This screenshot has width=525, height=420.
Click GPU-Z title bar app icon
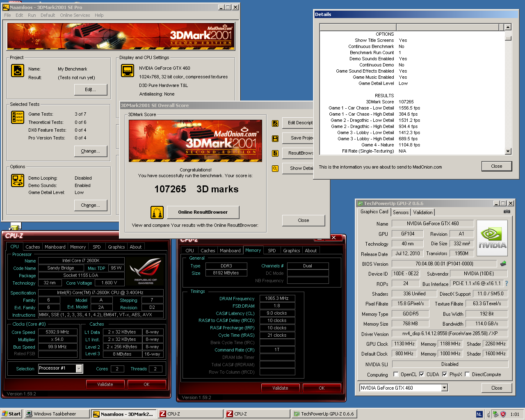coord(360,203)
